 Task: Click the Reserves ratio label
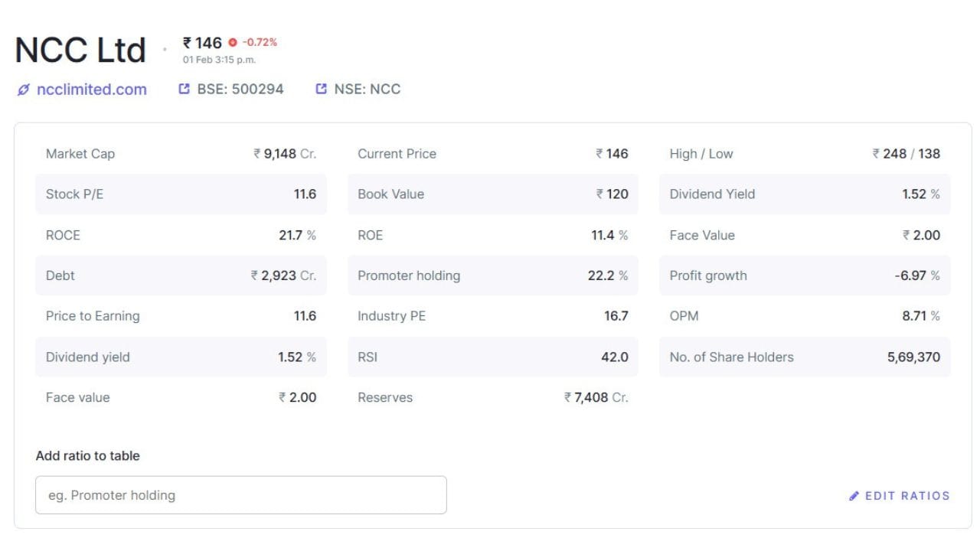[385, 397]
